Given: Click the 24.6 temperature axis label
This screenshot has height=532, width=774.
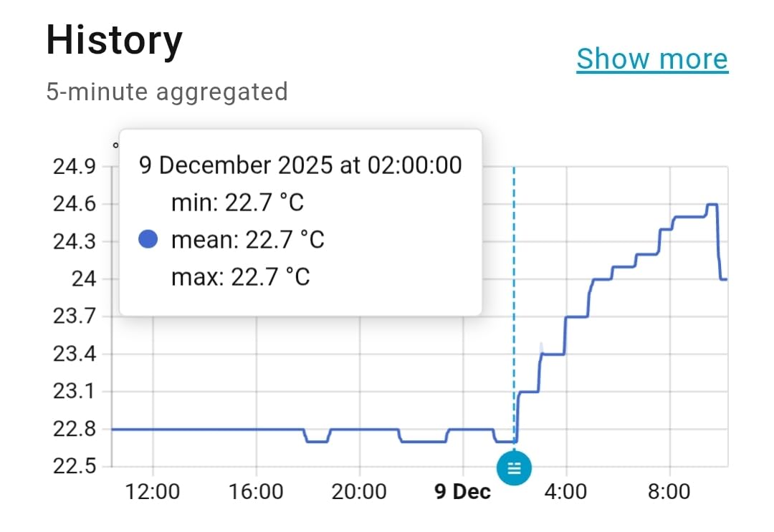Looking at the screenshot, I should point(75,205).
